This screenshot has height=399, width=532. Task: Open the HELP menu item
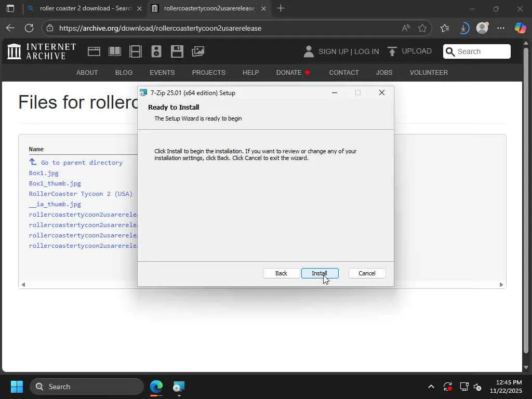point(251,73)
